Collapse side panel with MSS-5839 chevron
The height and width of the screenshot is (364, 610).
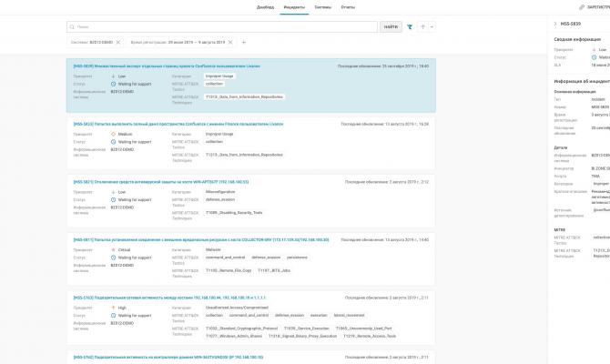(x=555, y=24)
